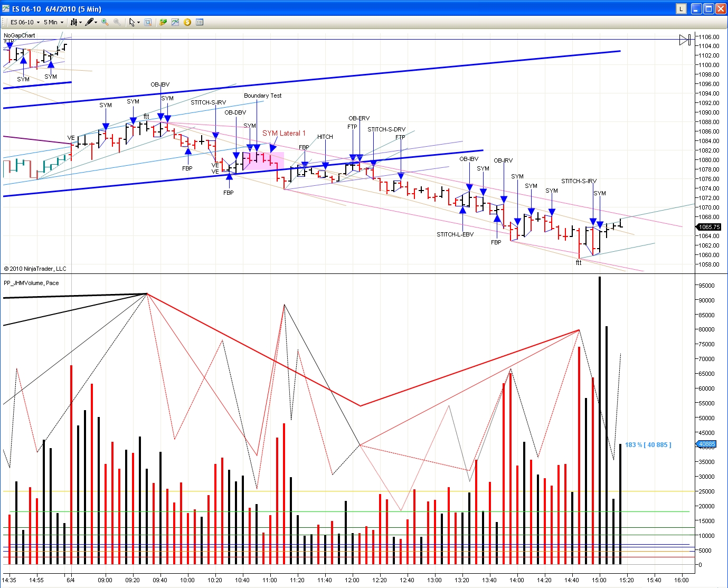Maximize the chart window
Screen dimensions: 728x588
[x=708, y=8]
